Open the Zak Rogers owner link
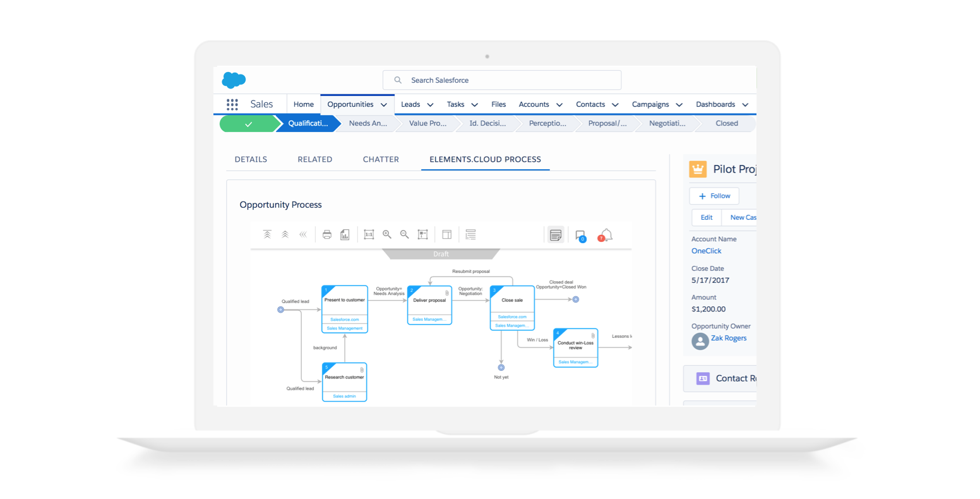Viewport: 980px width, 499px height. pos(729,338)
